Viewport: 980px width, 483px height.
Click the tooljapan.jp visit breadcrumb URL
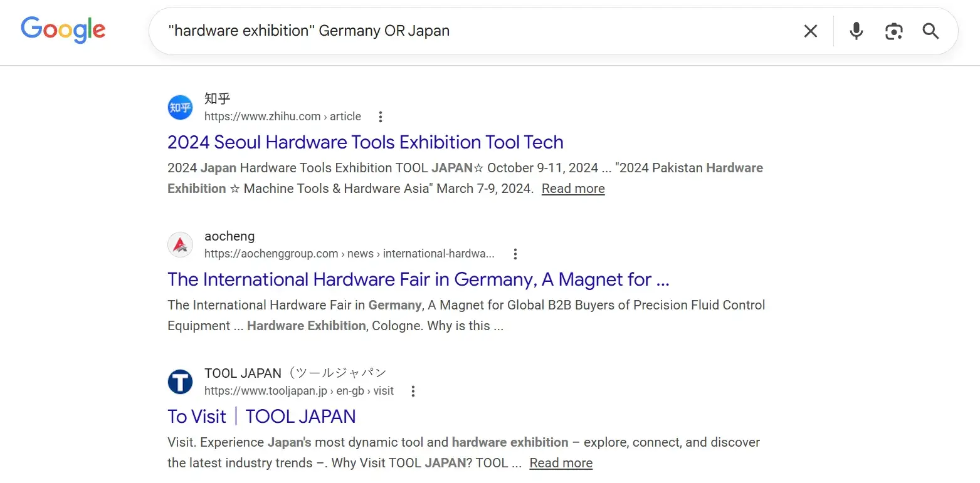pos(298,390)
